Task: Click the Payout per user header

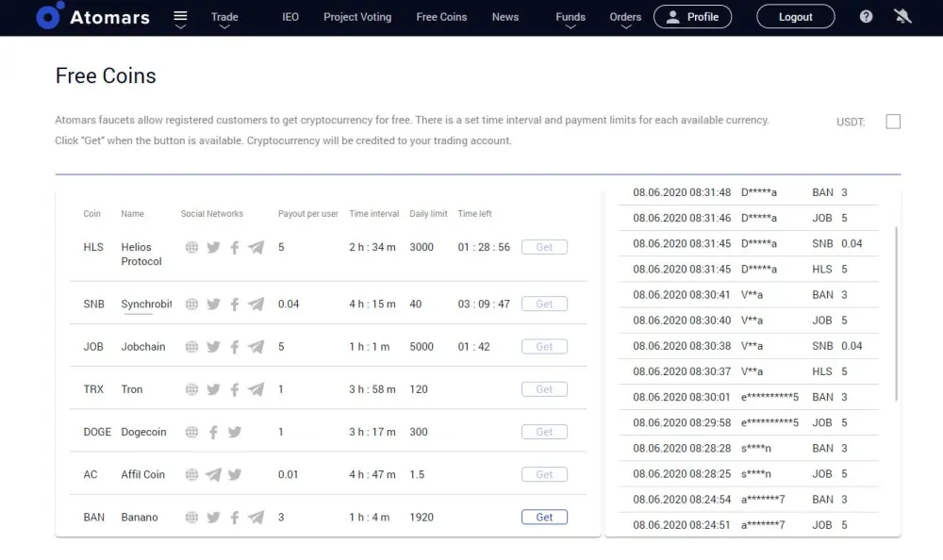Action: [x=308, y=213]
